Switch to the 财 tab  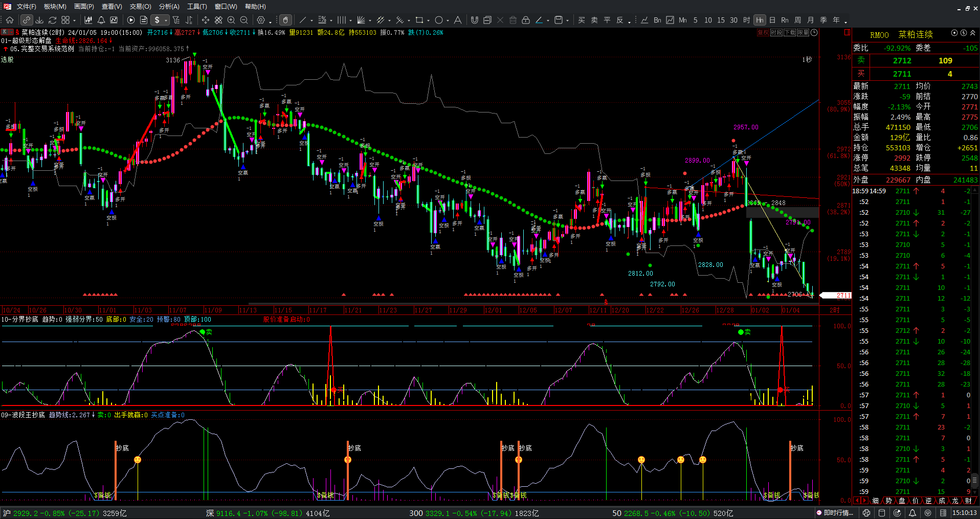968,501
